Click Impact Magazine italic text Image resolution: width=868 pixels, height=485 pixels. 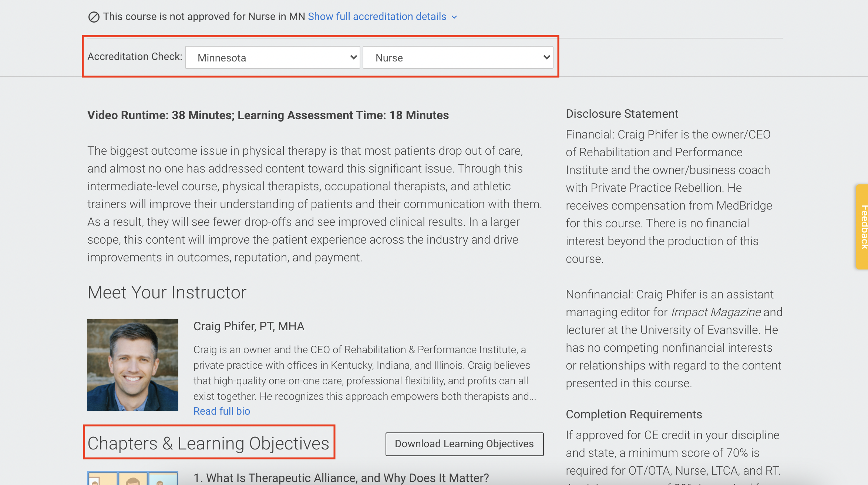pos(716,312)
